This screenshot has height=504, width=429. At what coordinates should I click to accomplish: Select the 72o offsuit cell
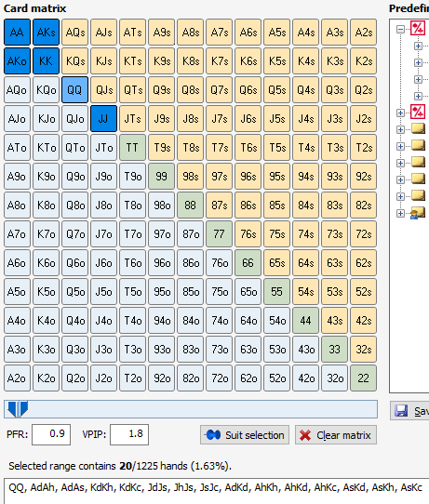(x=219, y=378)
